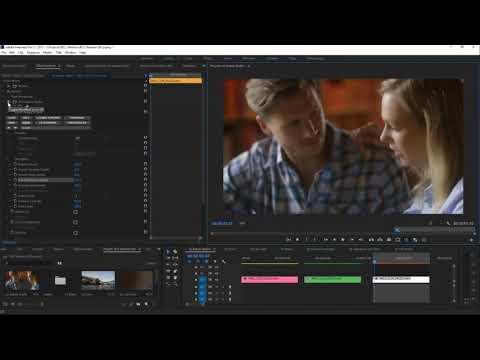Screen dimensions: 480x360
Task: Click the blue timeline timecode field
Action: tap(198, 256)
